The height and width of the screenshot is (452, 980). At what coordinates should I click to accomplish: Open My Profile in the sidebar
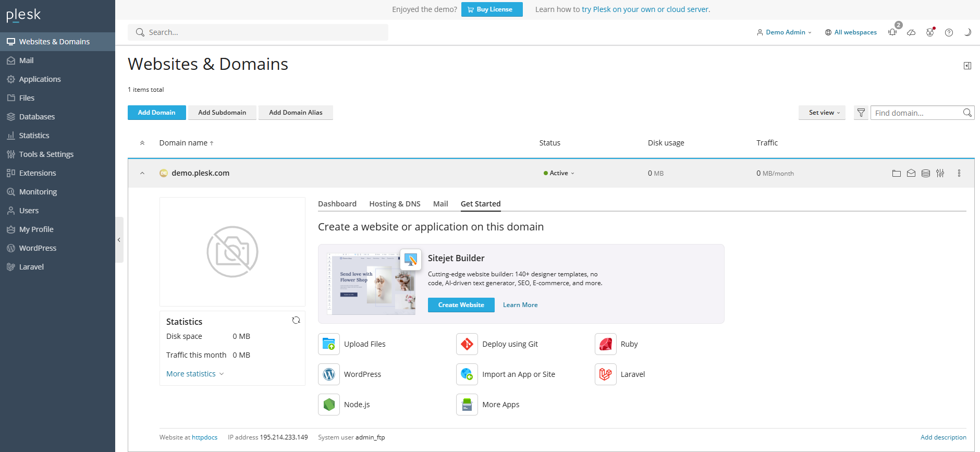click(57, 229)
